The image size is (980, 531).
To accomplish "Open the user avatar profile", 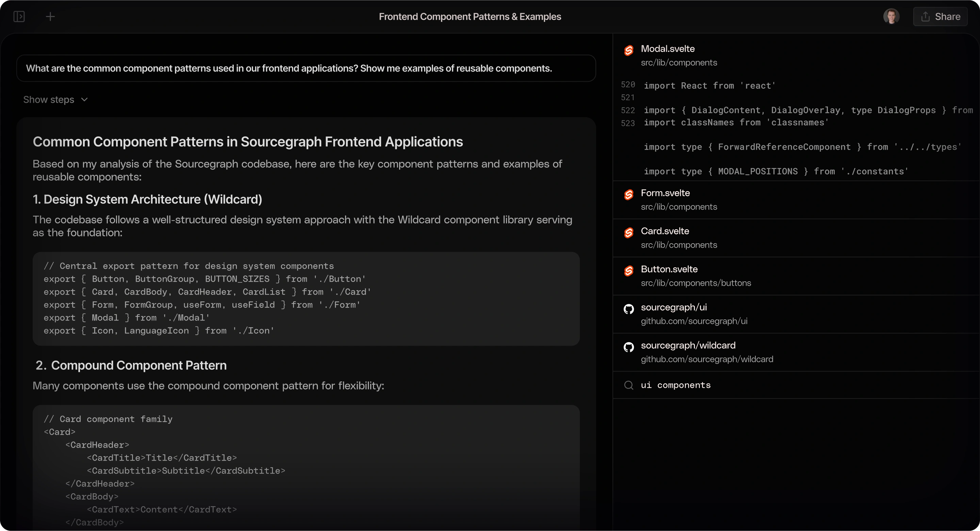I will click(891, 16).
